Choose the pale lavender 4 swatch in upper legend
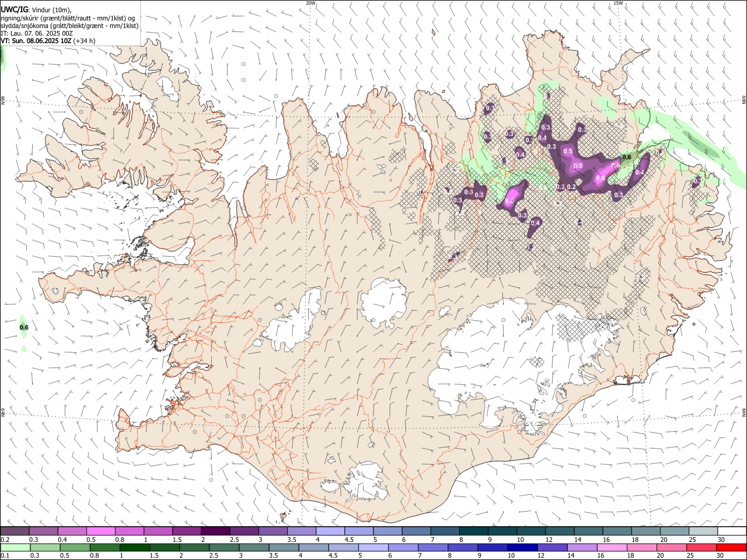 pyautogui.click(x=330, y=531)
